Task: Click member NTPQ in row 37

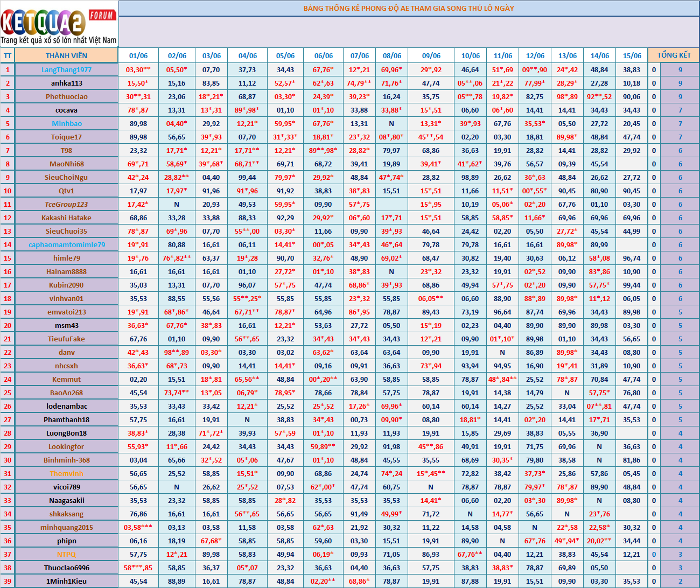Action: (x=66, y=554)
